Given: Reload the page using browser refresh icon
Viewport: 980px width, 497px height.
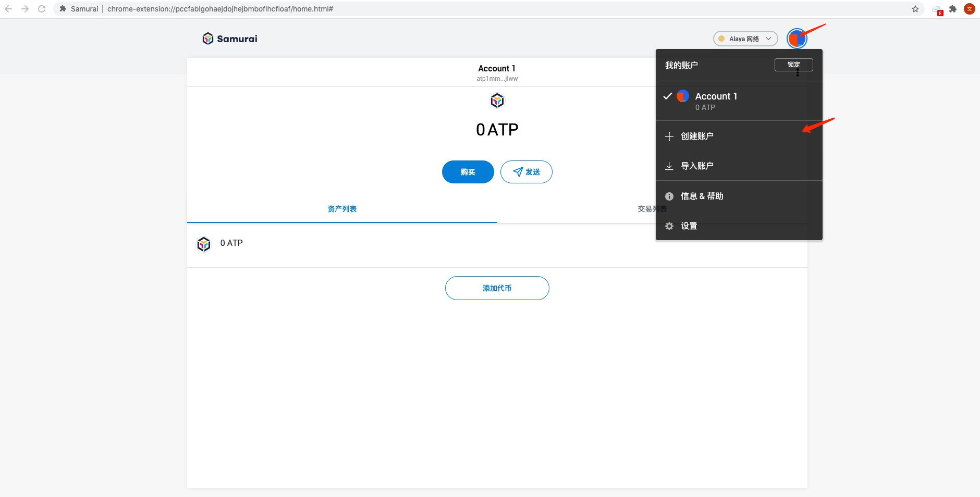Looking at the screenshot, I should pos(42,9).
